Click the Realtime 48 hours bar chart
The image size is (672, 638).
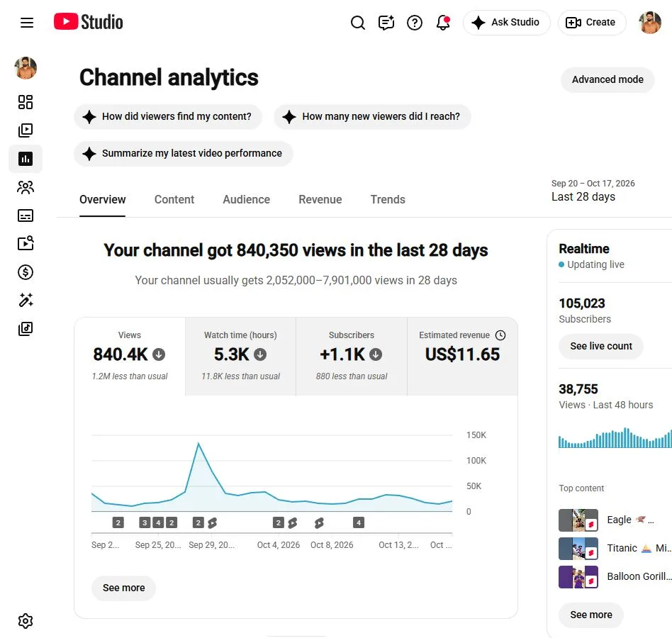coord(615,438)
